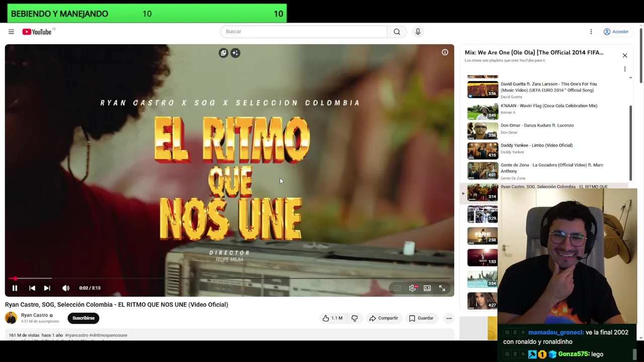Open the Ryan Castro channel name link
Viewport: 644px width, 362px height.
34,315
